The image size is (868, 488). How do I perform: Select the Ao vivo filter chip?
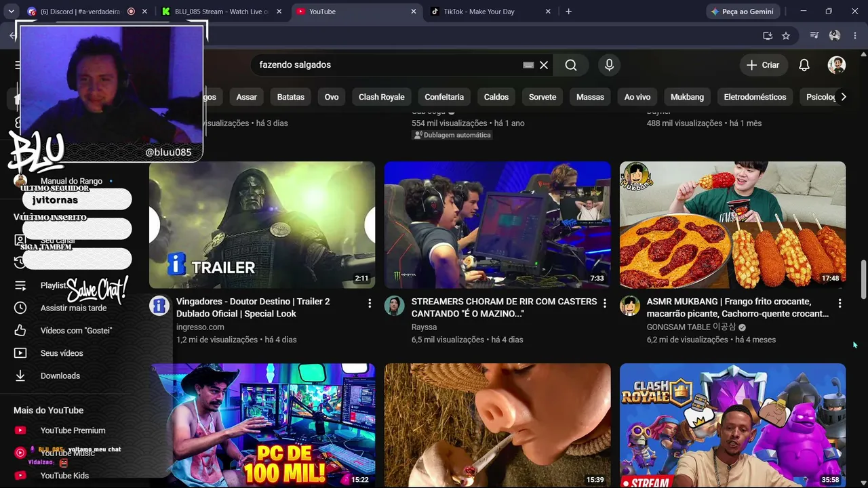[x=637, y=97]
